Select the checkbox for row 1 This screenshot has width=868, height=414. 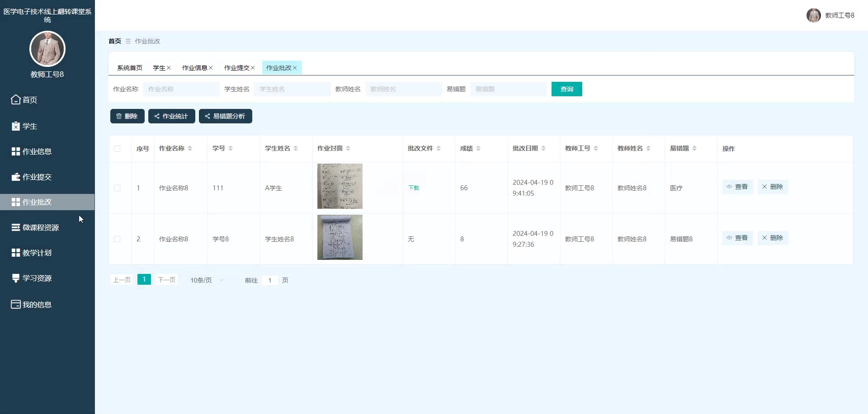(x=117, y=188)
